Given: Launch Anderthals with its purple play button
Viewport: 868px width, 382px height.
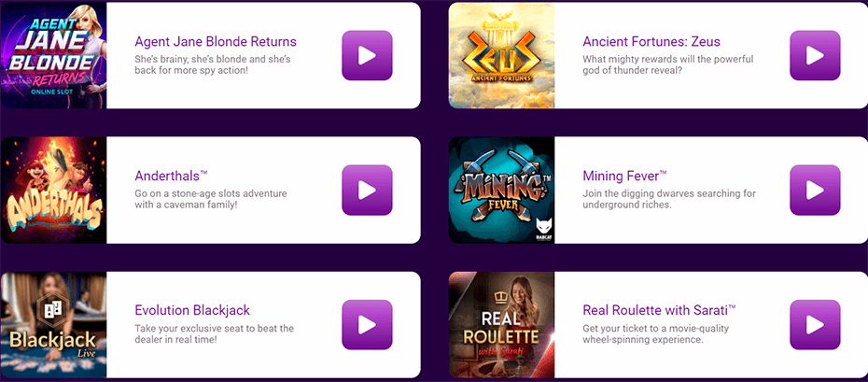Looking at the screenshot, I should (x=367, y=190).
